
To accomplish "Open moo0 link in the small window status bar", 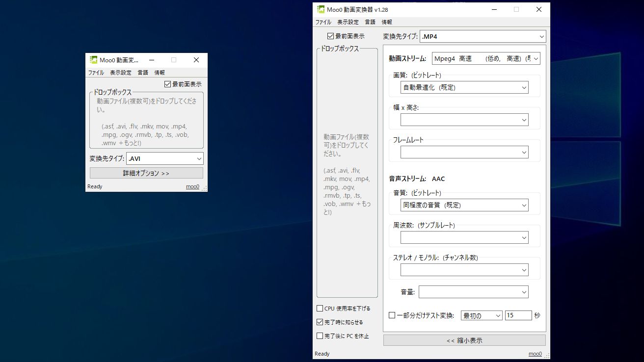I will [x=192, y=186].
